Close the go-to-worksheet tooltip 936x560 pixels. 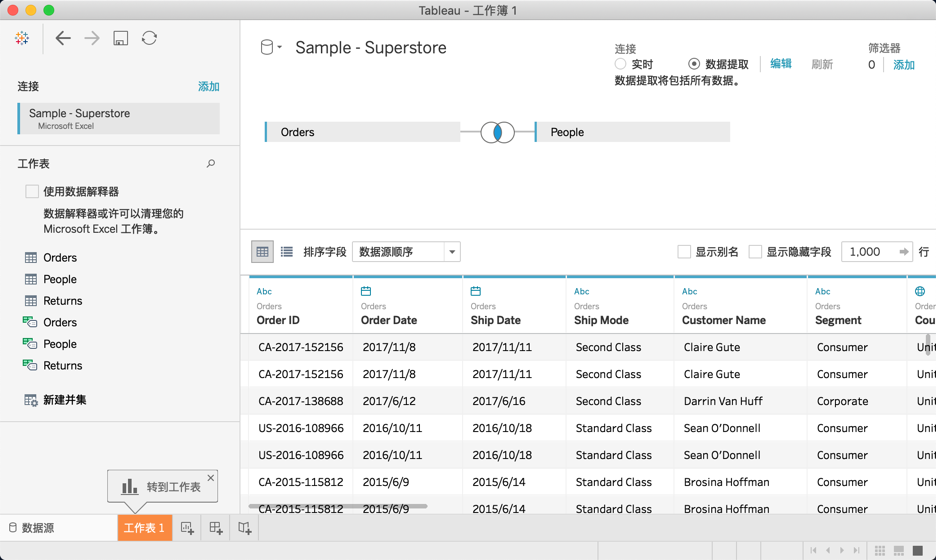(x=211, y=478)
